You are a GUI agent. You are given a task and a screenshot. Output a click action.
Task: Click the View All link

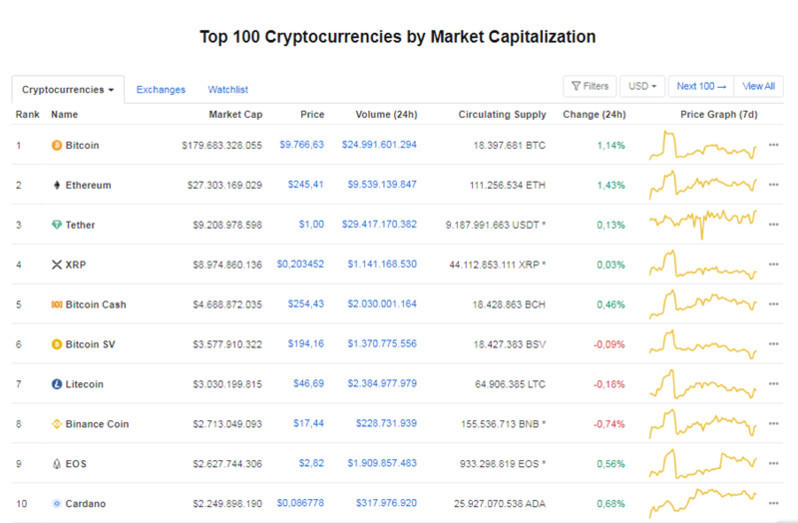[x=758, y=86]
